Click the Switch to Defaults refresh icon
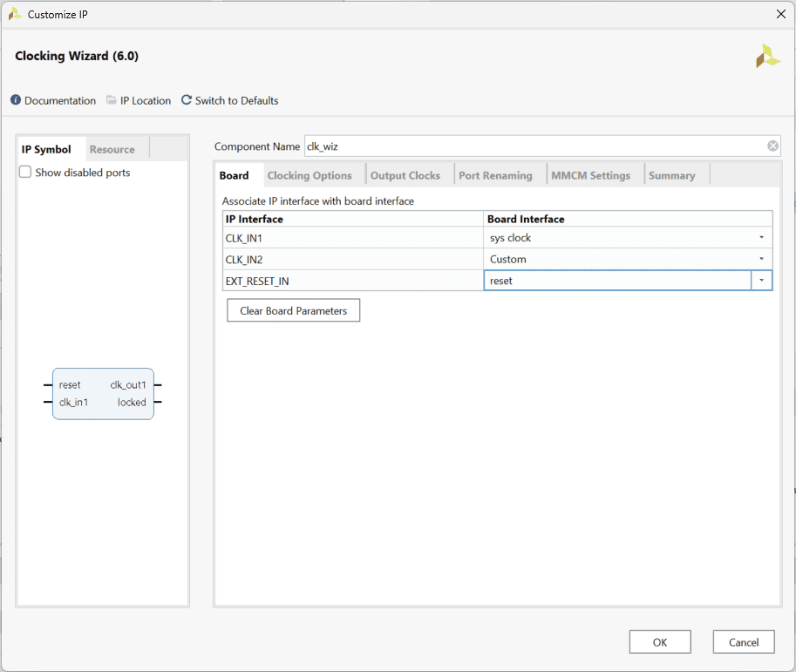Image resolution: width=796 pixels, height=672 pixels. click(x=187, y=100)
